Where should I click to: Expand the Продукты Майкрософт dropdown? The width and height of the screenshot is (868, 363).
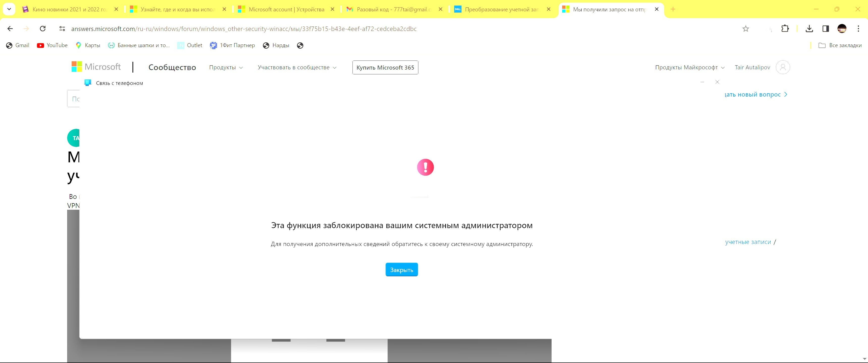coord(690,67)
